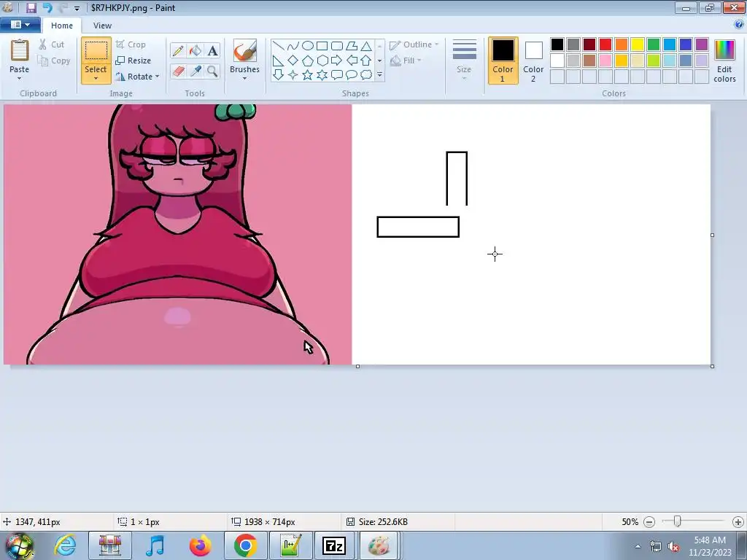
Task: Select Color 1 foreground box
Action: click(x=503, y=61)
